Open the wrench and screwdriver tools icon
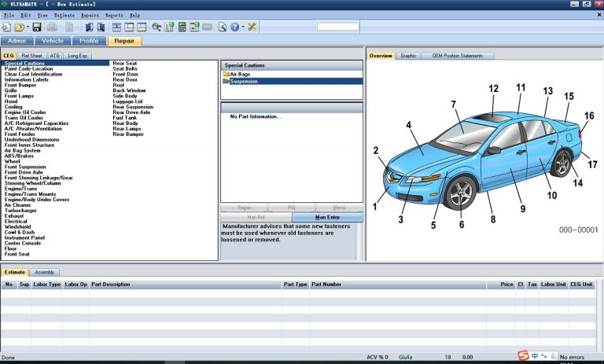The width and height of the screenshot is (604, 364). pos(252,27)
